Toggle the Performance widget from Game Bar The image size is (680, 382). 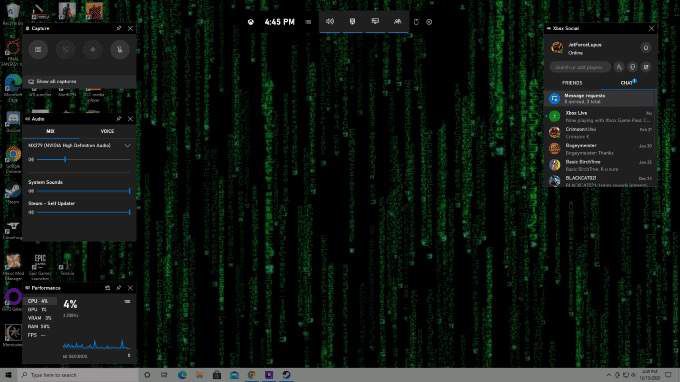pyautogui.click(x=375, y=22)
